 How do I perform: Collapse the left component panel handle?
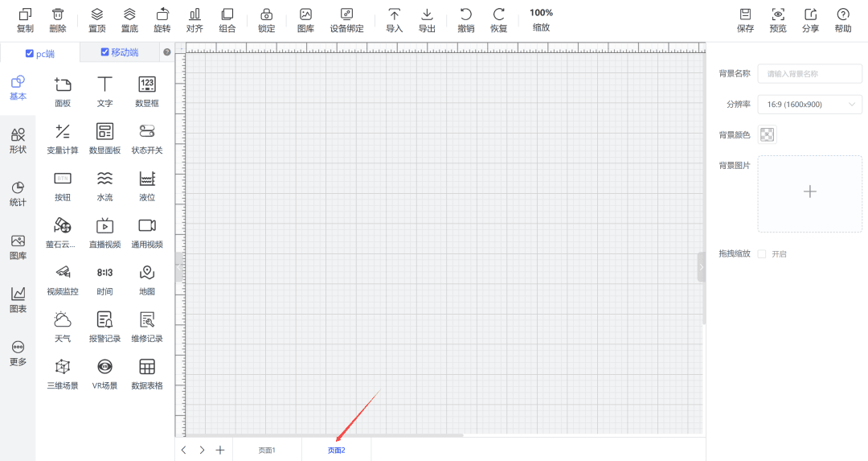pyautogui.click(x=178, y=267)
